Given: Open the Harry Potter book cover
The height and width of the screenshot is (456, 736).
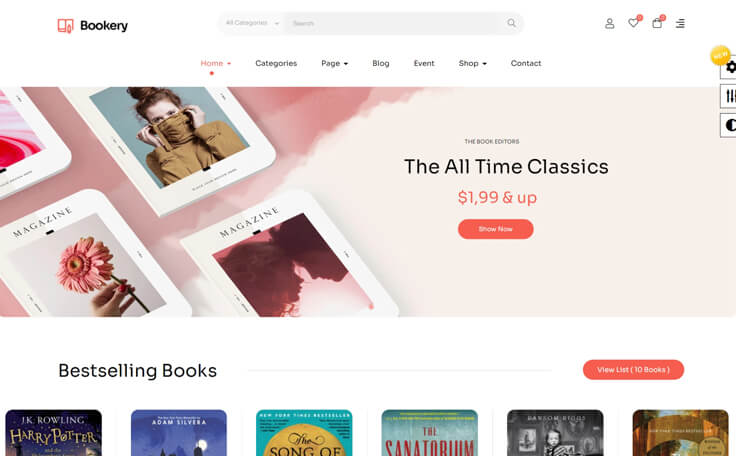Looking at the screenshot, I should pyautogui.click(x=54, y=433).
